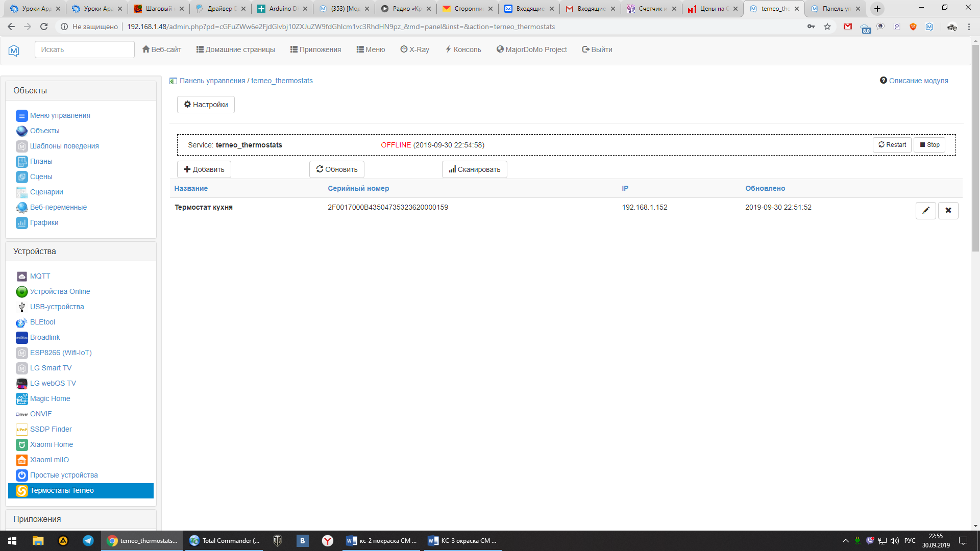Viewport: 980px width, 551px height.
Task: Click the MajorDoMo logo icon
Action: point(14,50)
